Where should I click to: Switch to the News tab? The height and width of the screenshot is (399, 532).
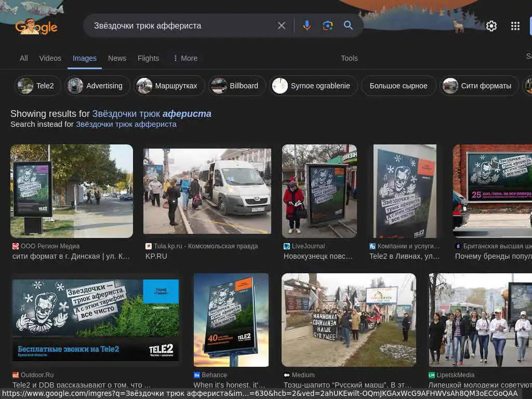point(117,58)
